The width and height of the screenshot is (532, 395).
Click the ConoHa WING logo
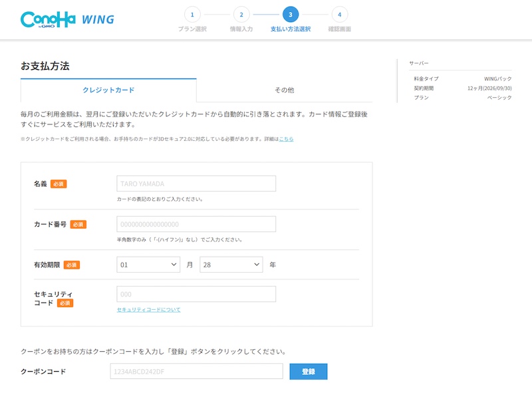pos(67,19)
